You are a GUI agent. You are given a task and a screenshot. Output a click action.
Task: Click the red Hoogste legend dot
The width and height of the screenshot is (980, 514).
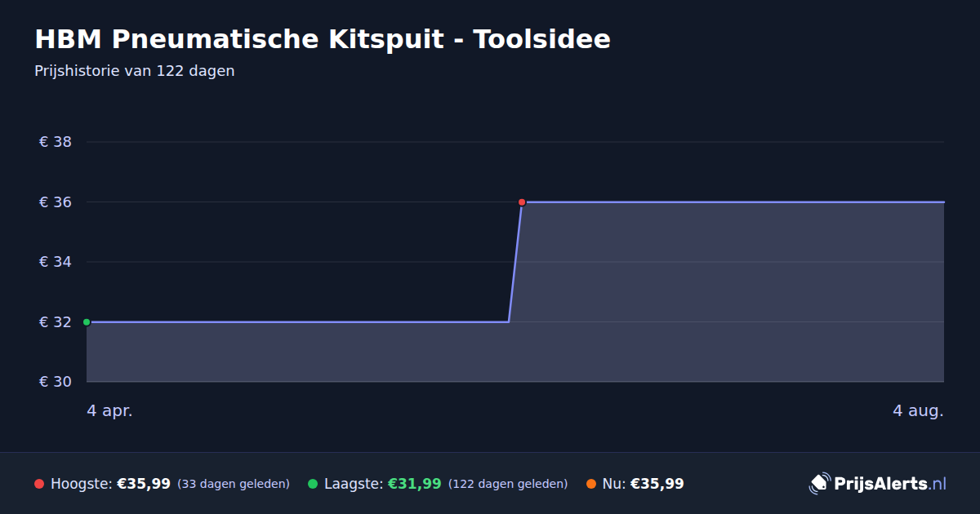39,484
